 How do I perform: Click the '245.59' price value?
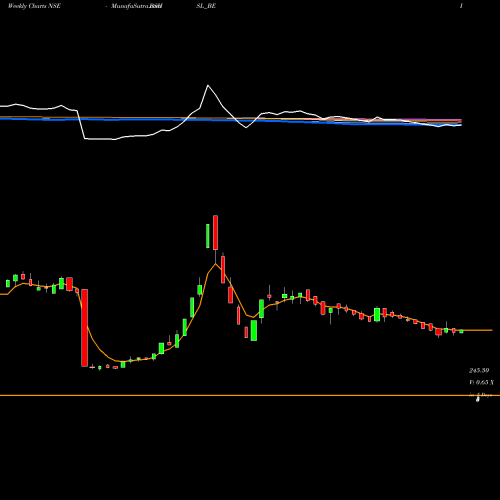[x=479, y=370]
